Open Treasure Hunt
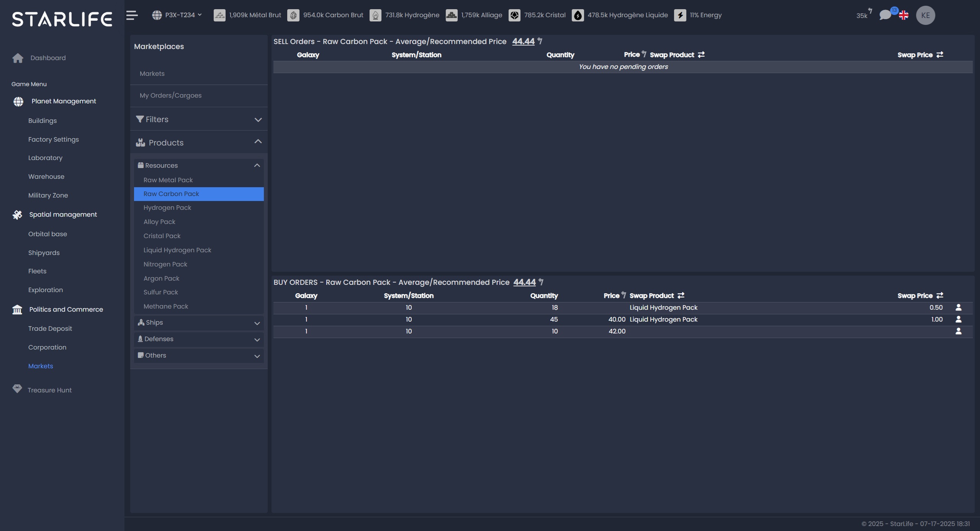980x531 pixels. pos(49,390)
